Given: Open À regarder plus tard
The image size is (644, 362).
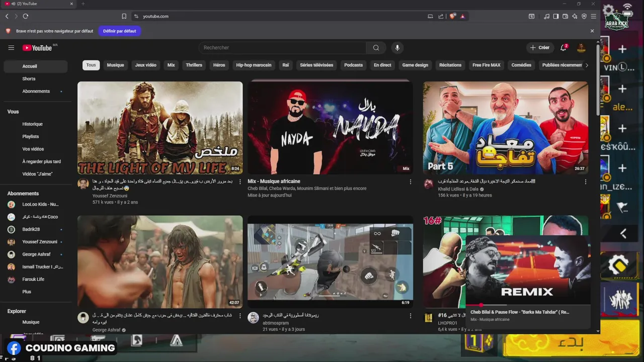Looking at the screenshot, I should (x=36, y=161).
